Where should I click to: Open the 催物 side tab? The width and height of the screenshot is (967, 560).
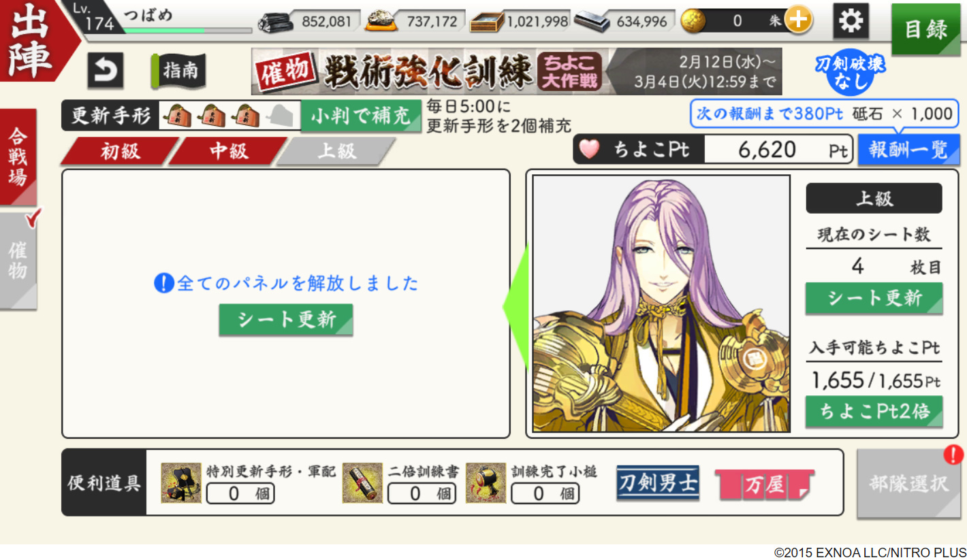pyautogui.click(x=18, y=261)
